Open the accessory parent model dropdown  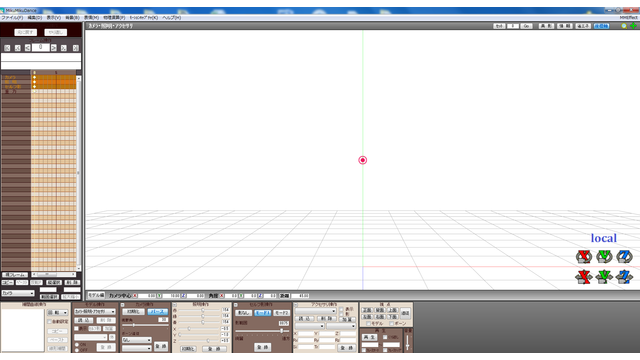309,326
